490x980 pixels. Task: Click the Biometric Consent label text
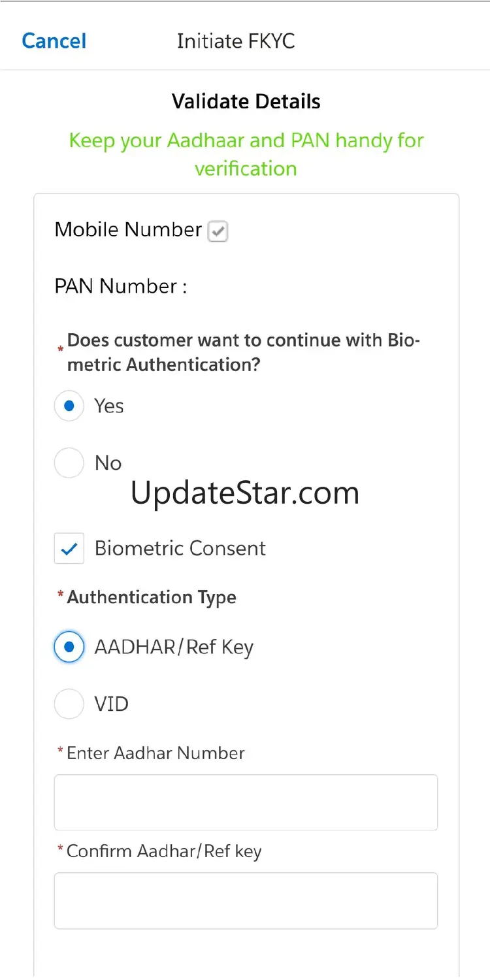point(180,548)
